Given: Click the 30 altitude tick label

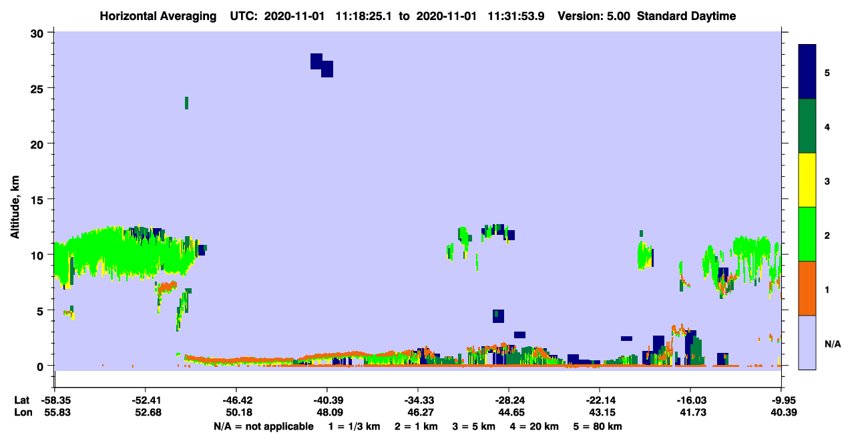Looking at the screenshot, I should 39,33.
